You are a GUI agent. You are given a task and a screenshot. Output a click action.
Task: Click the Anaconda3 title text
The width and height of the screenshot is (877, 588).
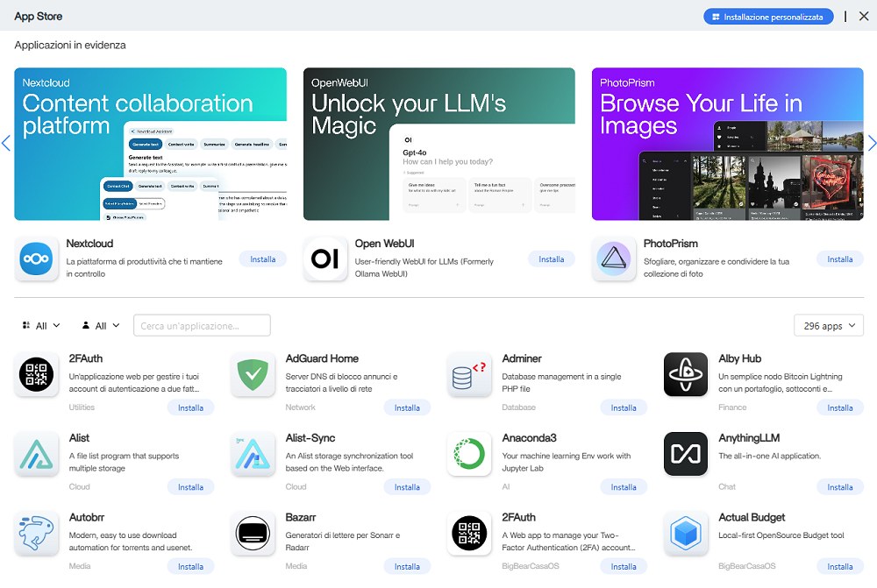tap(529, 438)
